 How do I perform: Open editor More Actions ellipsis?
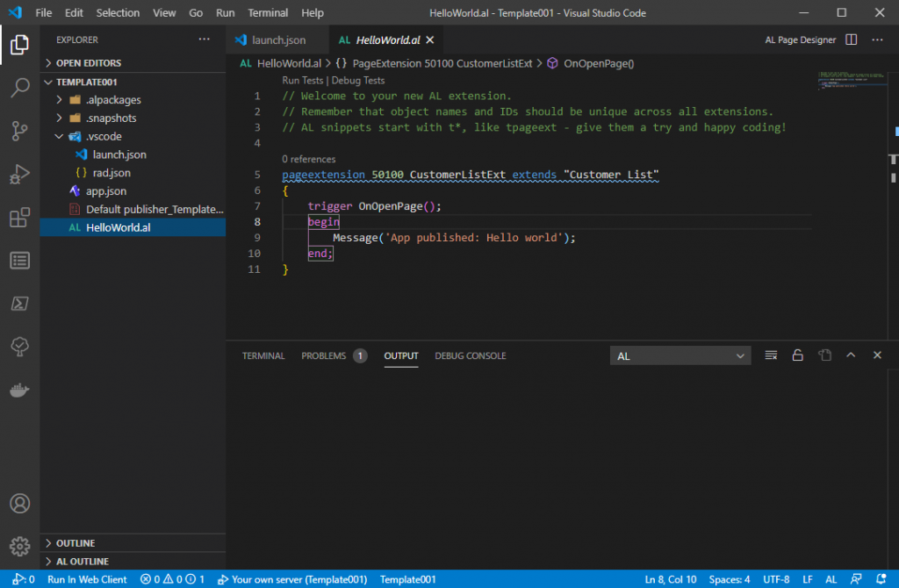tap(877, 39)
